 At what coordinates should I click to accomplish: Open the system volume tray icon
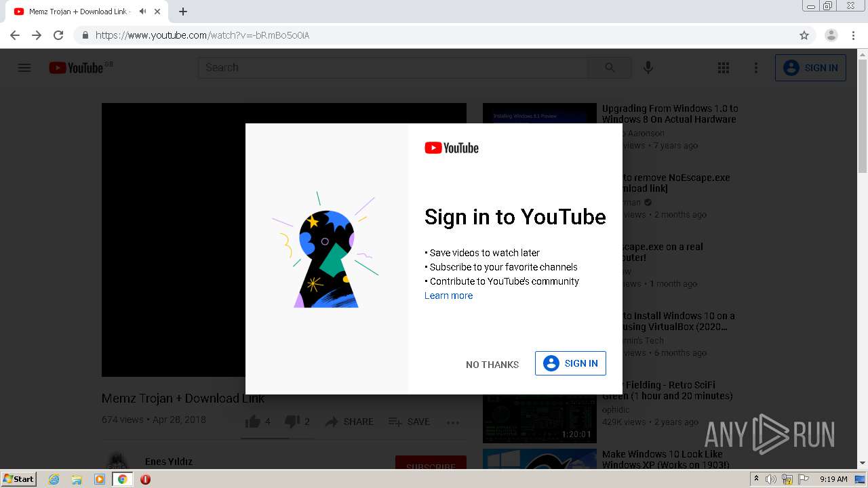point(771,479)
